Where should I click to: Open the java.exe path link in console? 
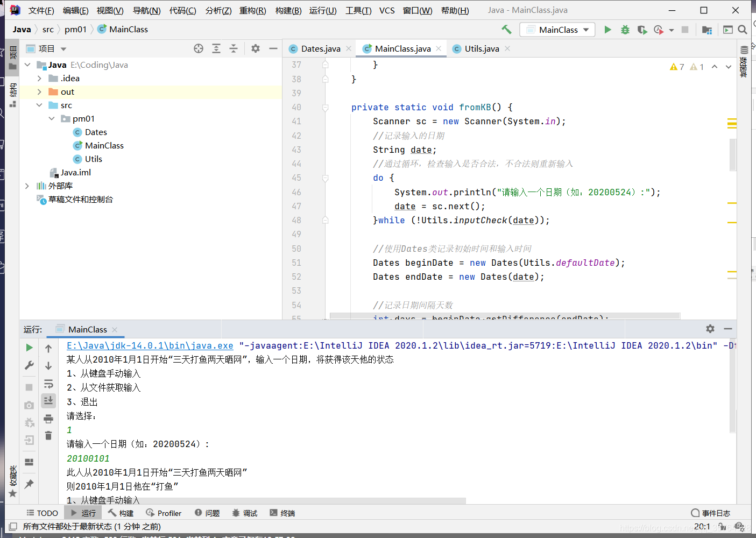tap(150, 345)
